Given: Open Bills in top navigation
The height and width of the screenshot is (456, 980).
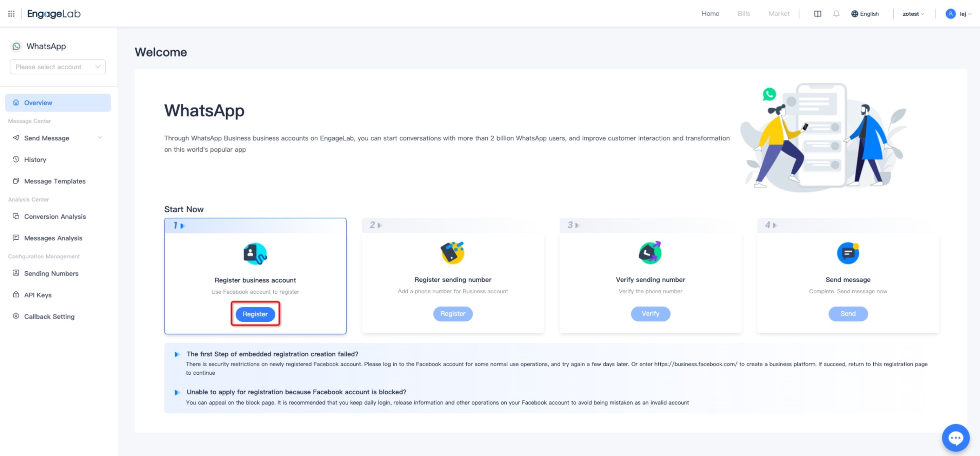Looking at the screenshot, I should tap(744, 14).
